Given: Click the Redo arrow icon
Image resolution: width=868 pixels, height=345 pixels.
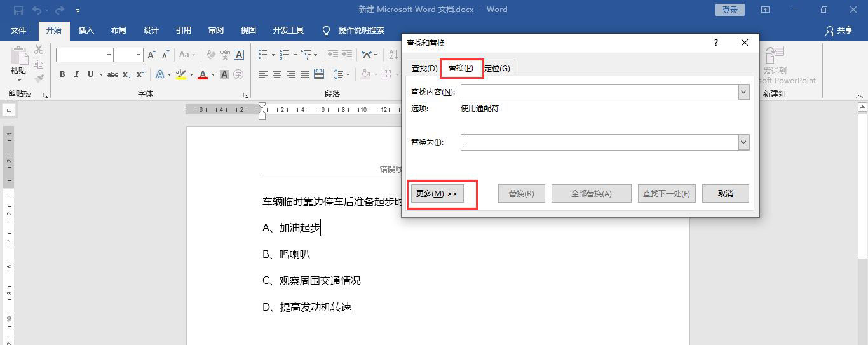Looking at the screenshot, I should click(59, 10).
